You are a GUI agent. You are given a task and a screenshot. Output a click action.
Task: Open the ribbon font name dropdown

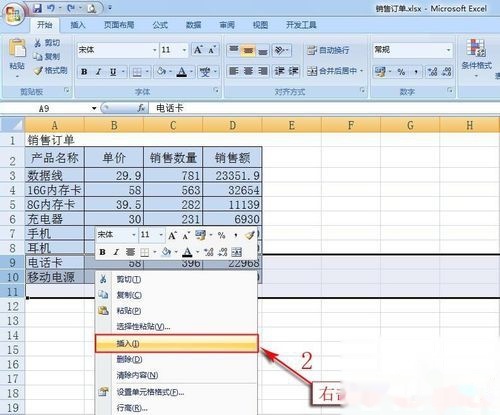(x=155, y=50)
